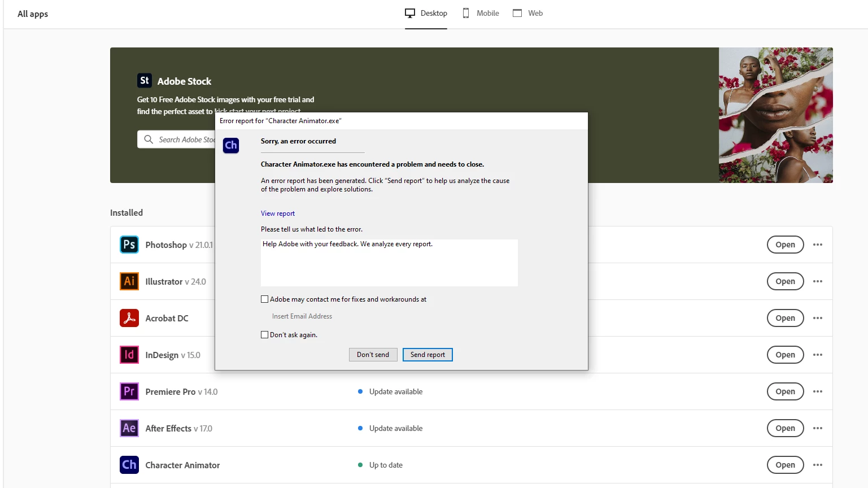Click the InDesign v 15.0 label
The image size is (868, 488).
(x=173, y=355)
